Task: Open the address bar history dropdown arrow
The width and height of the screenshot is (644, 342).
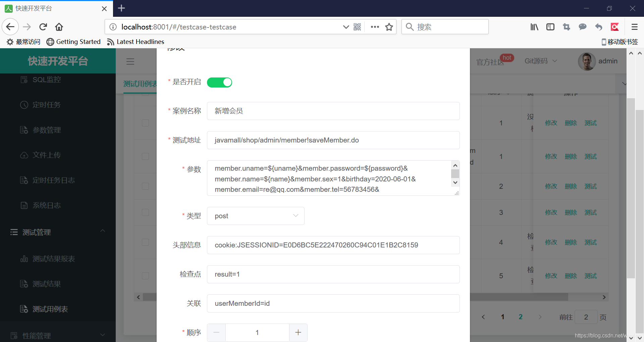Action: (346, 27)
